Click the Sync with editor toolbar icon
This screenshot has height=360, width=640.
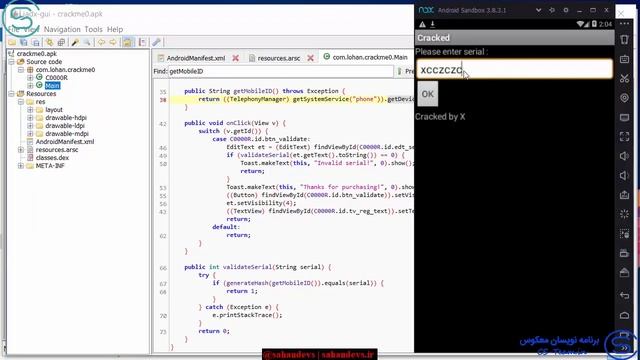click(x=49, y=42)
